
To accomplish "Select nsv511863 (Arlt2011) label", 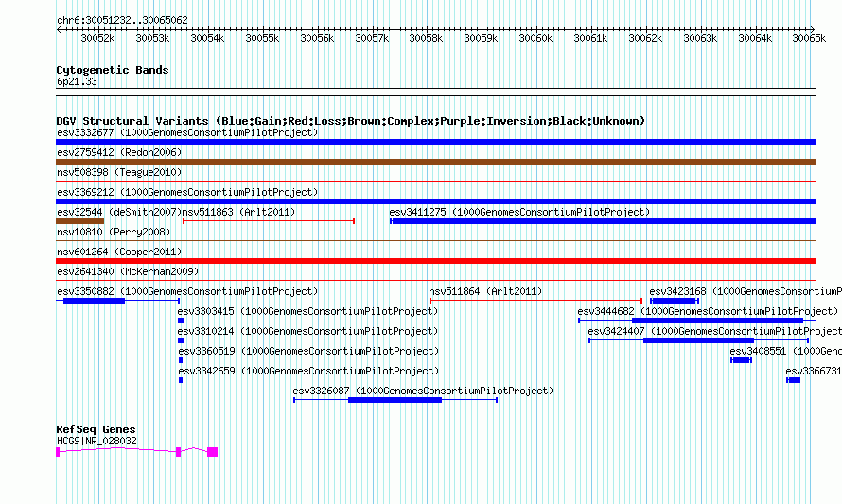I will pos(239,212).
